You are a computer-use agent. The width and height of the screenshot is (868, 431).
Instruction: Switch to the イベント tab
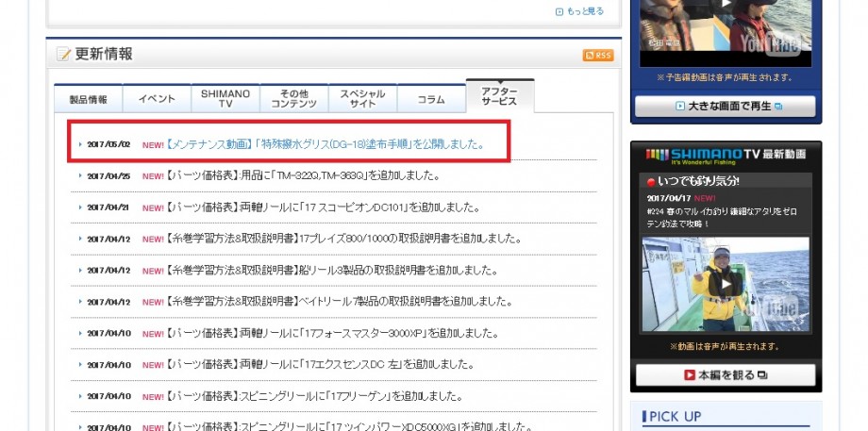point(157,99)
